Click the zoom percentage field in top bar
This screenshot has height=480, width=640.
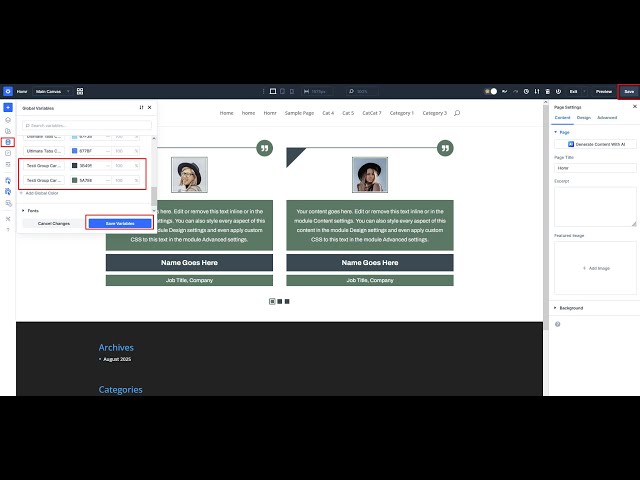pyautogui.click(x=362, y=91)
